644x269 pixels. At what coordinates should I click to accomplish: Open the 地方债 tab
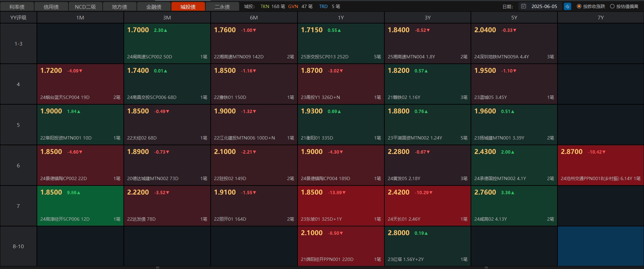120,7
